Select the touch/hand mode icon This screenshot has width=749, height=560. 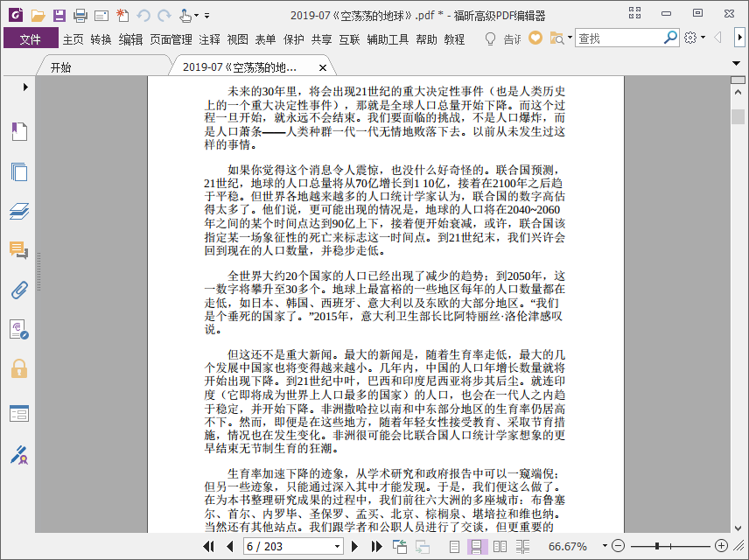tap(185, 16)
